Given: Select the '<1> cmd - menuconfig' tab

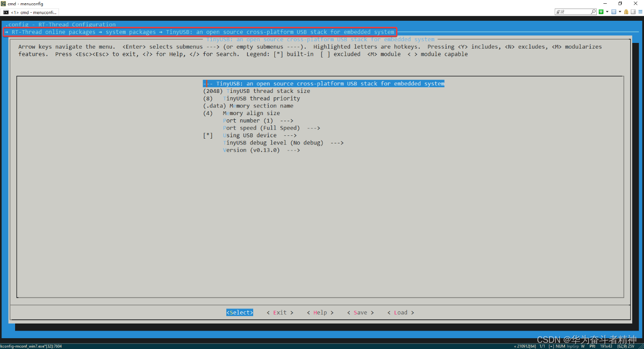Looking at the screenshot, I should [30, 12].
